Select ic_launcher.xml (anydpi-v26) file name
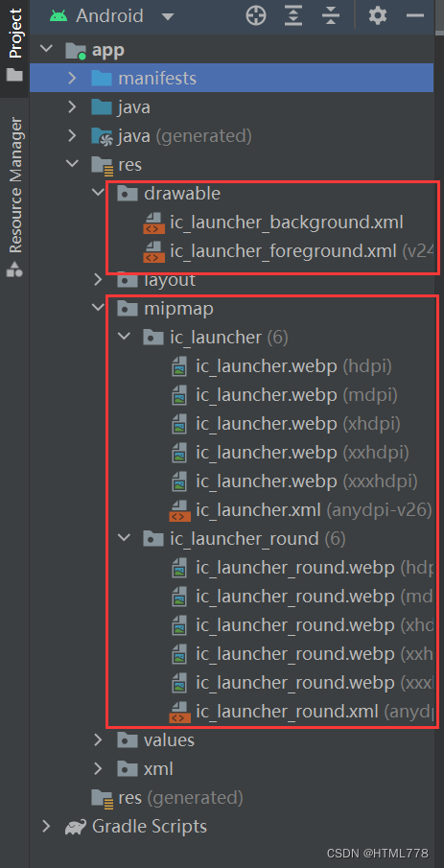The width and height of the screenshot is (444, 868). coord(258,510)
